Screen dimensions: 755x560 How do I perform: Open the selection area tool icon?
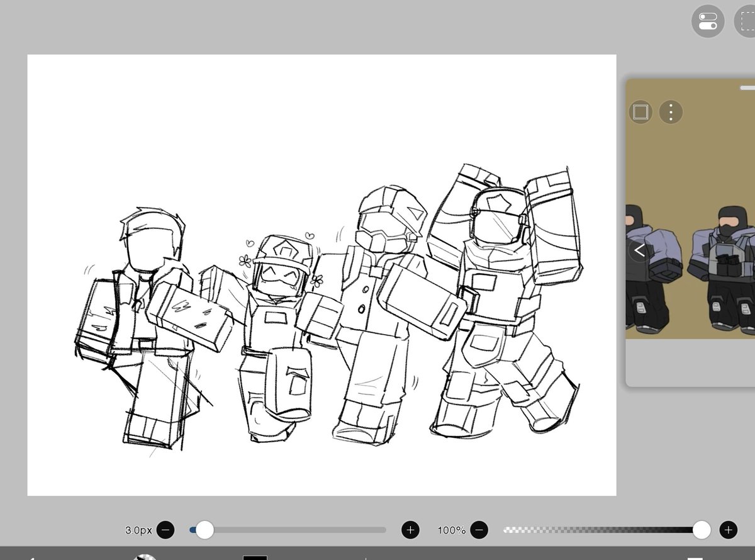746,22
